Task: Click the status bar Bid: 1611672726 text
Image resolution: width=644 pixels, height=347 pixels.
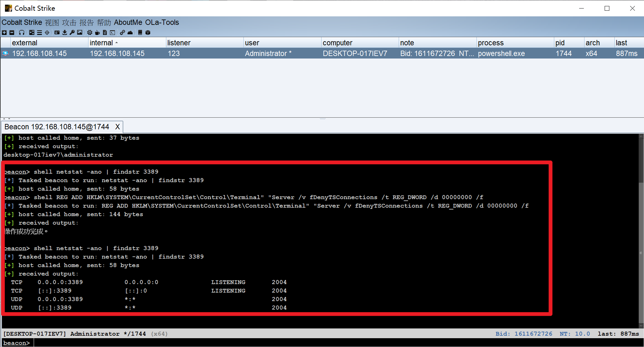Action: click(x=524, y=334)
